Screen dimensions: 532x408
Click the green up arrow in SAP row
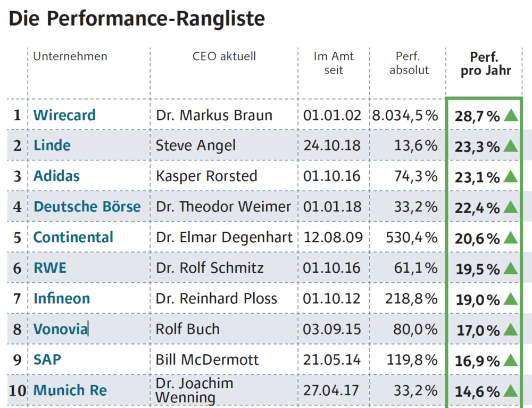pos(511,361)
